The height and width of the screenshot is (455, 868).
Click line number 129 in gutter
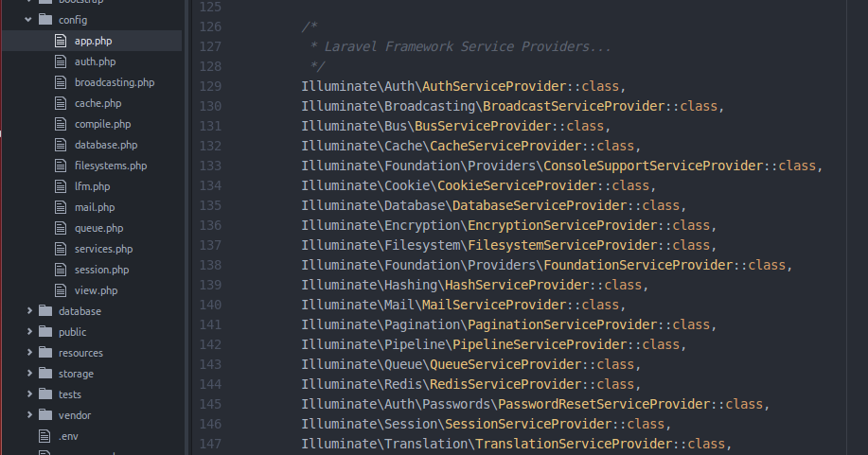pyautogui.click(x=210, y=86)
